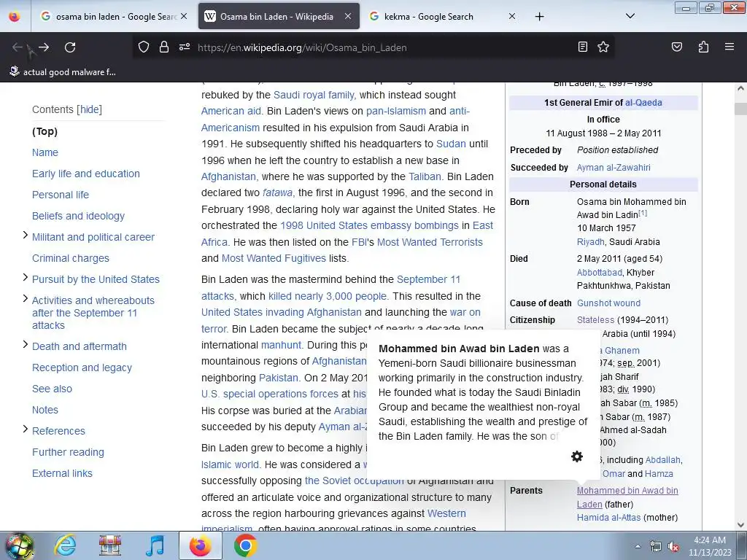Open the pan-Islamism link
This screenshot has width=747, height=560.
point(396,111)
